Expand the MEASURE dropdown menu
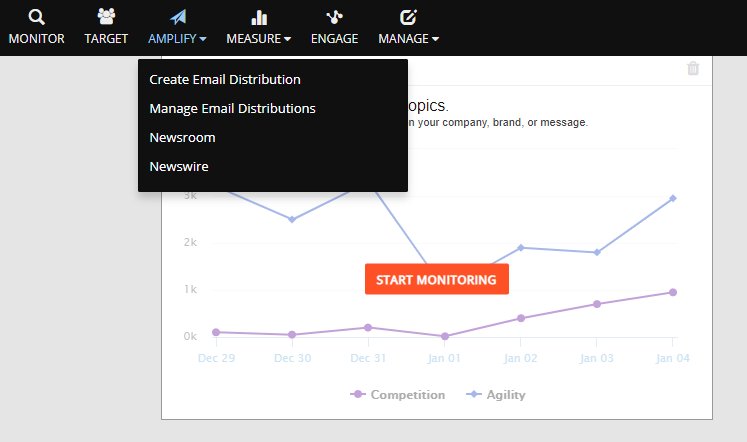This screenshot has width=747, height=442. (259, 39)
